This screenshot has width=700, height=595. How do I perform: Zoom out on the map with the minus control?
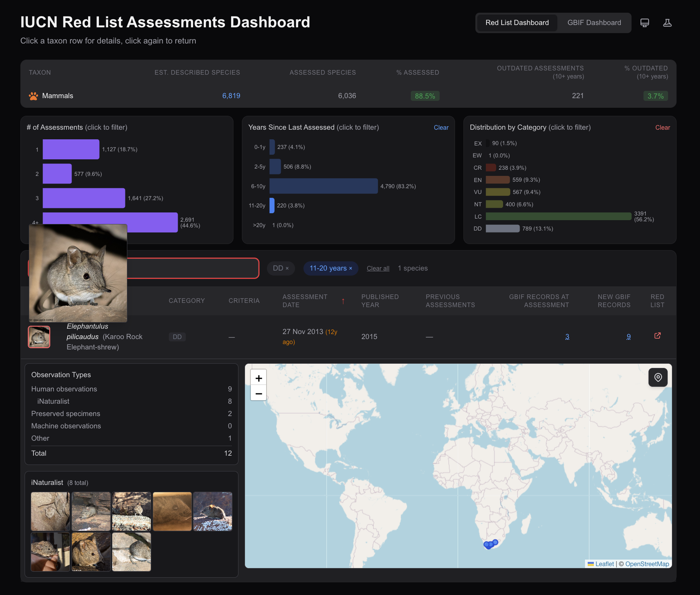point(258,393)
